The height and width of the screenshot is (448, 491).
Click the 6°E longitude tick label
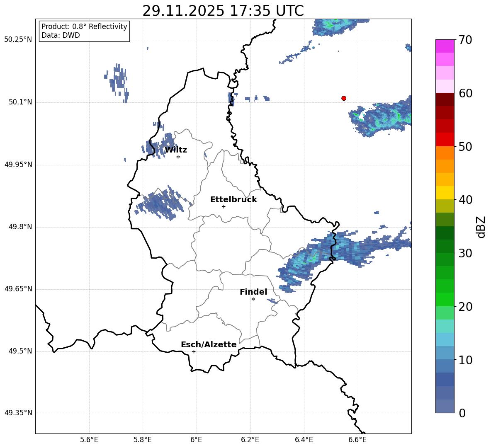196,440
